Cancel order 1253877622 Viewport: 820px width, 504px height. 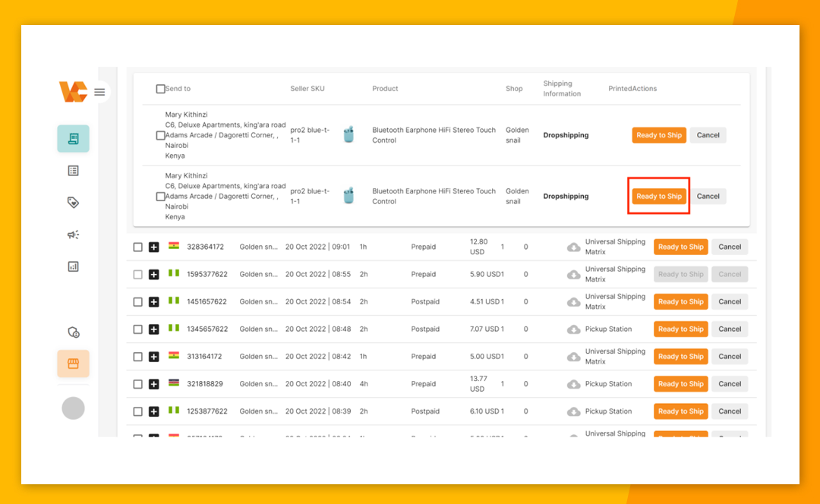pyautogui.click(x=730, y=411)
